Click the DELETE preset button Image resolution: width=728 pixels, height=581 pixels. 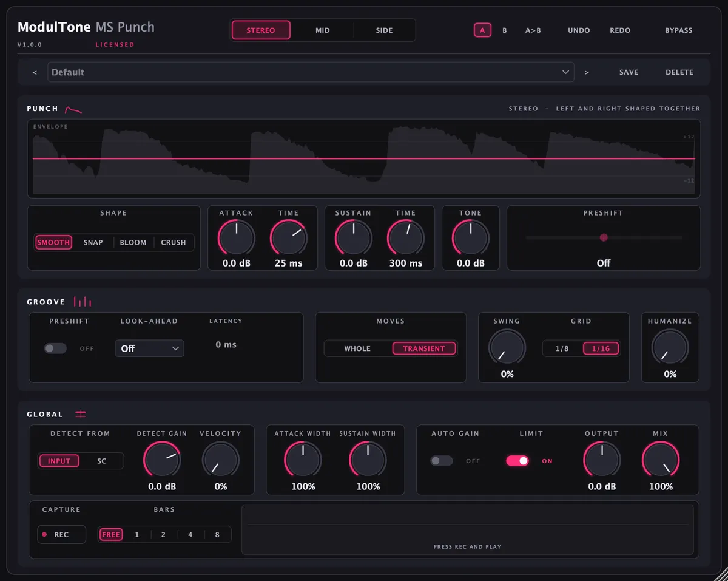pos(679,72)
